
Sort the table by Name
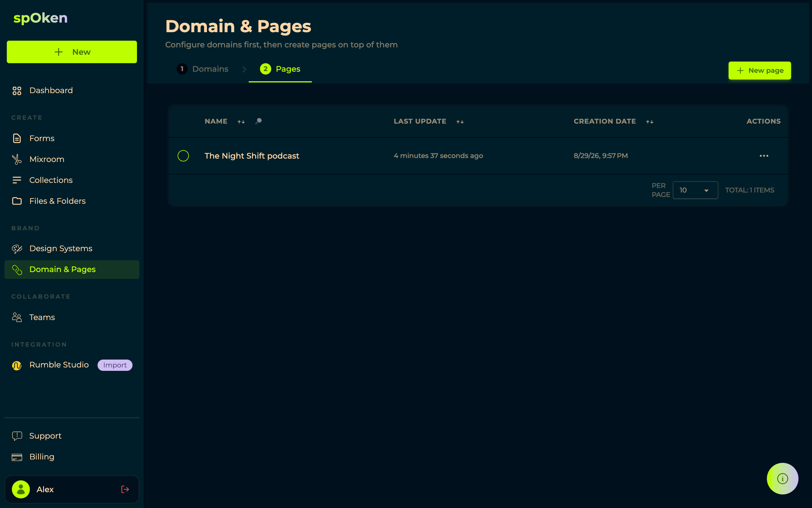tap(241, 122)
